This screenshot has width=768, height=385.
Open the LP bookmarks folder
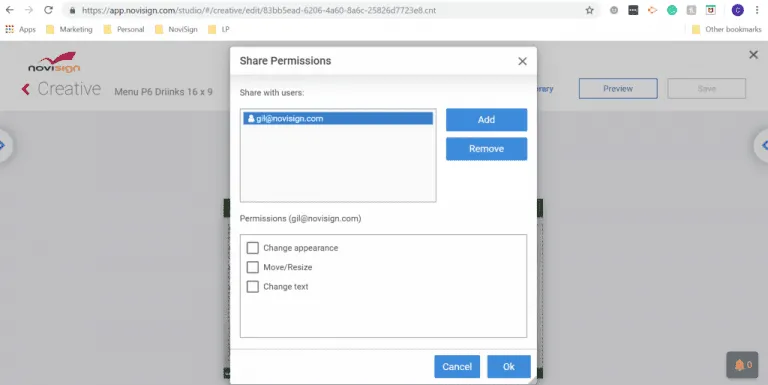coord(219,29)
